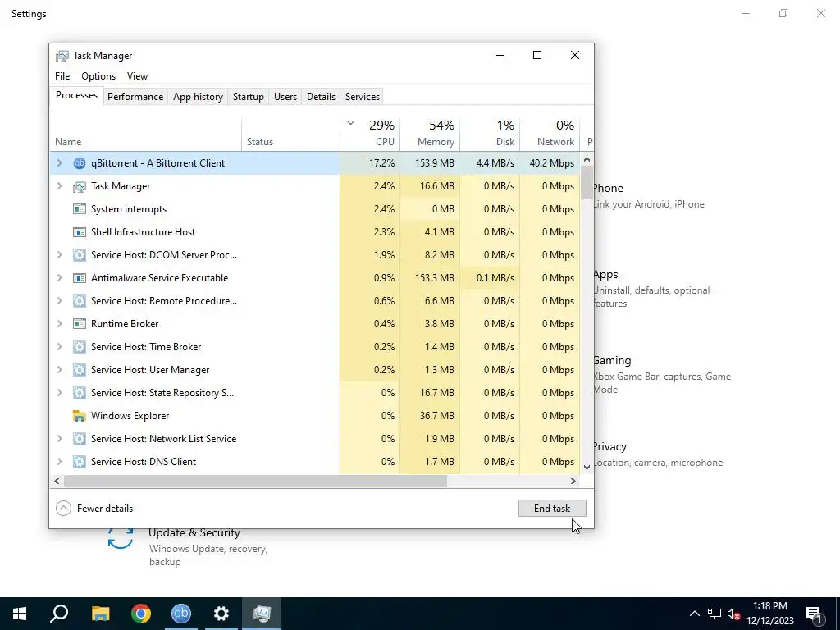This screenshot has width=840, height=630.
Task: Click the Task Manager process row icon
Action: coord(80,186)
